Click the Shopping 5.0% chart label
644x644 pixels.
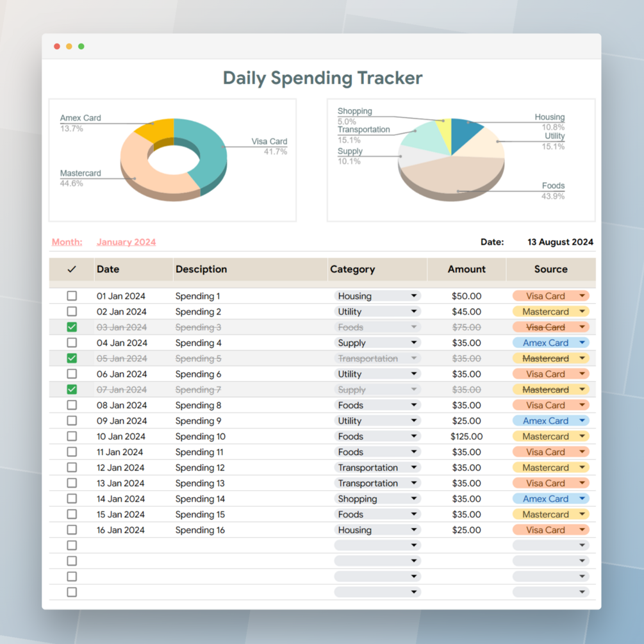click(x=355, y=116)
